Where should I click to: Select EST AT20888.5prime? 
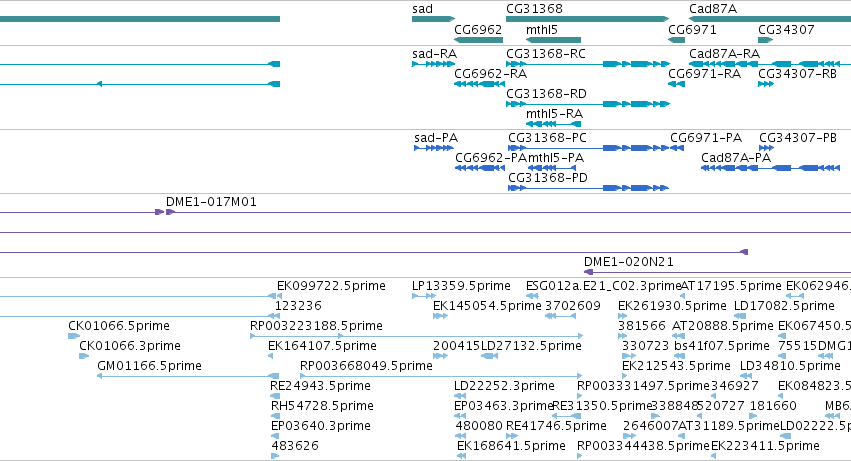pos(722,326)
